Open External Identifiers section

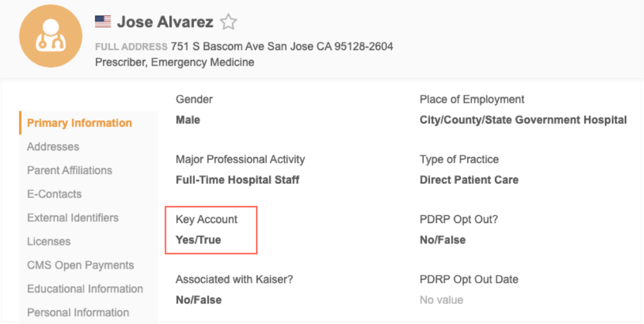click(73, 218)
